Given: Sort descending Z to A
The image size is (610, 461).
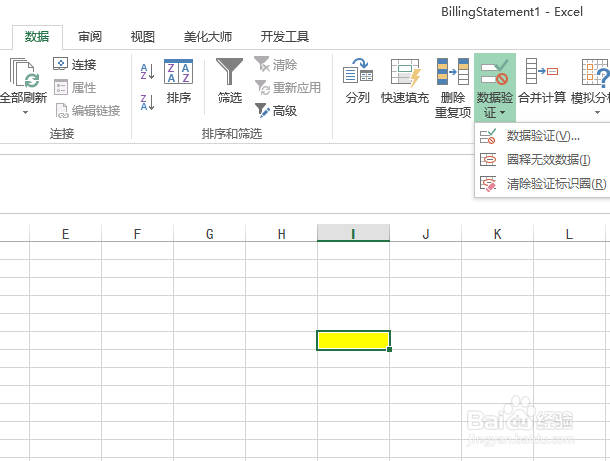Looking at the screenshot, I should coord(147,102).
